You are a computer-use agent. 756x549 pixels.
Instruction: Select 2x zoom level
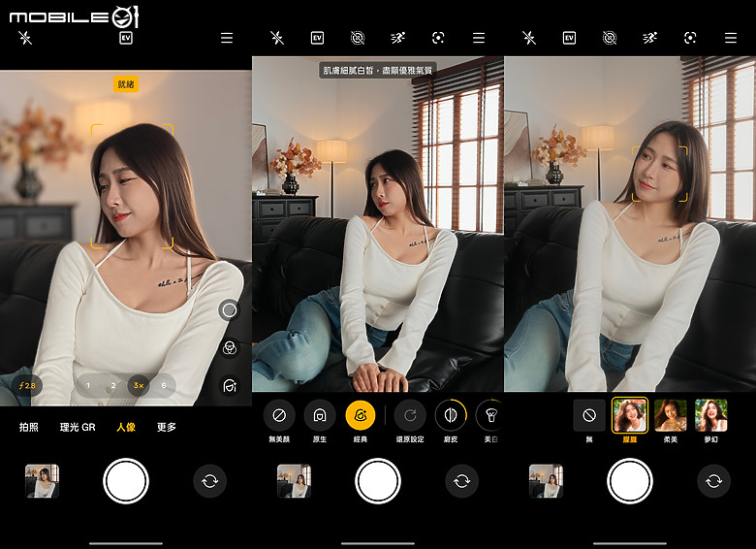(113, 385)
